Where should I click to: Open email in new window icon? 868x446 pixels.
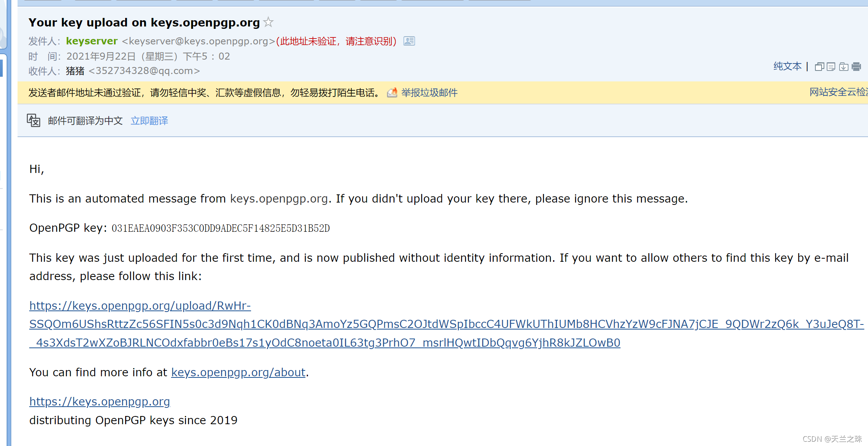[819, 67]
